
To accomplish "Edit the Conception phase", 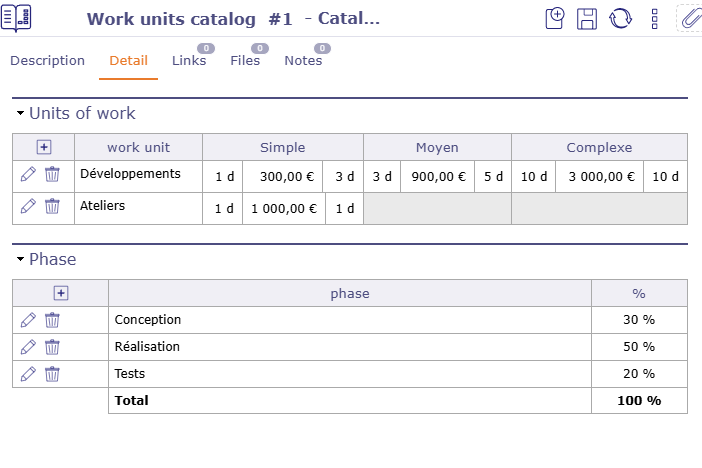I will tap(28, 320).
